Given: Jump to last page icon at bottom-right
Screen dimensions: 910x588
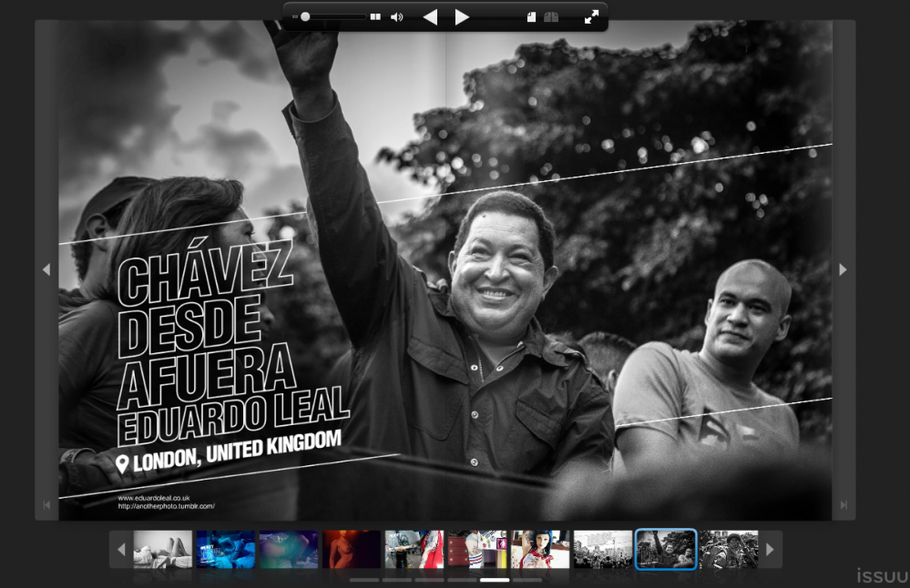Looking at the screenshot, I should click(x=844, y=505).
